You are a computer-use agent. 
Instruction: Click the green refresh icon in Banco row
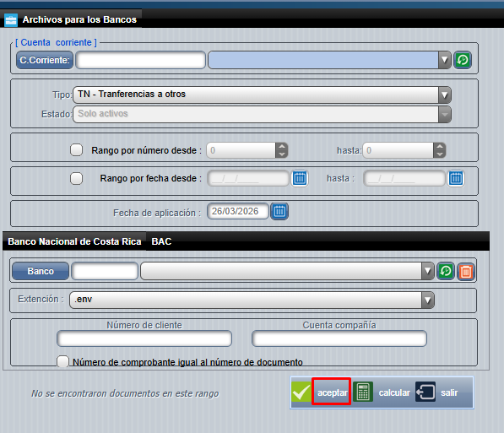pos(446,271)
